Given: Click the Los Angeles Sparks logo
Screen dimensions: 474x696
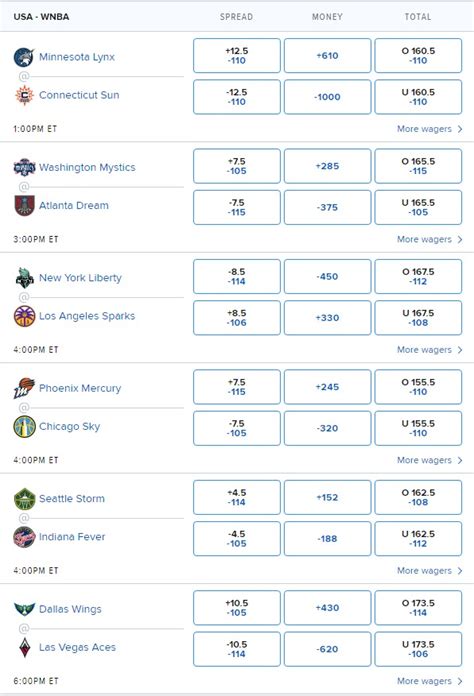Looking at the screenshot, I should click(x=24, y=316).
